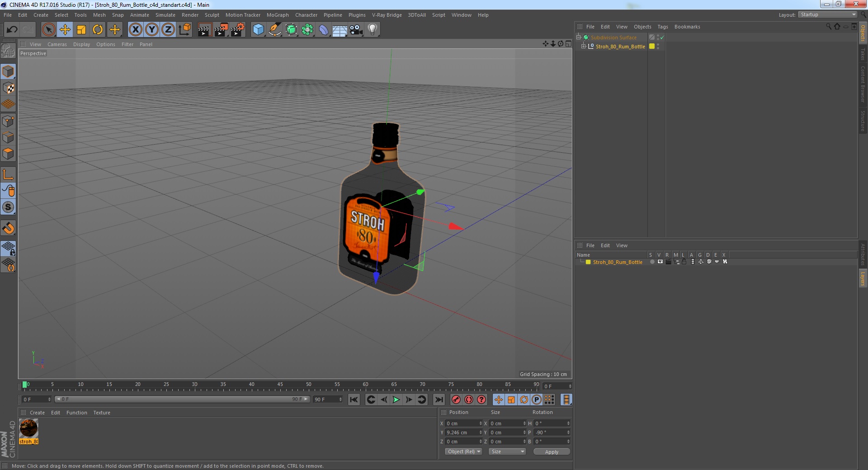Open Object Manager Tags menu
Viewport: 868px width, 470px height.
pyautogui.click(x=662, y=27)
